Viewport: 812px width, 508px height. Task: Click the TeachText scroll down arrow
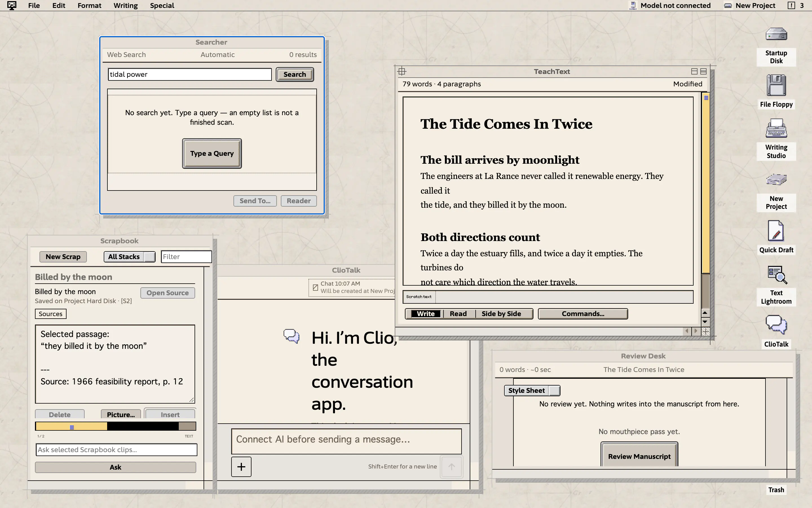705,321
